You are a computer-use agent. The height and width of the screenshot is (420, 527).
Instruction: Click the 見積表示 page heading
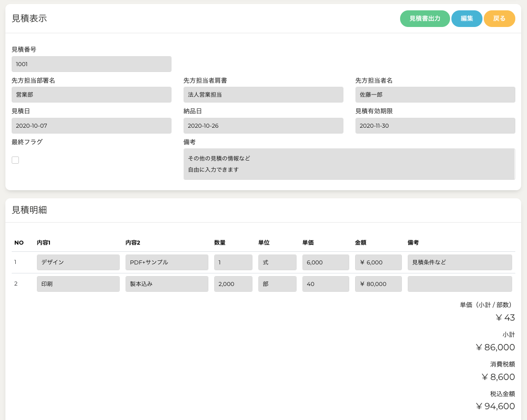29,18
